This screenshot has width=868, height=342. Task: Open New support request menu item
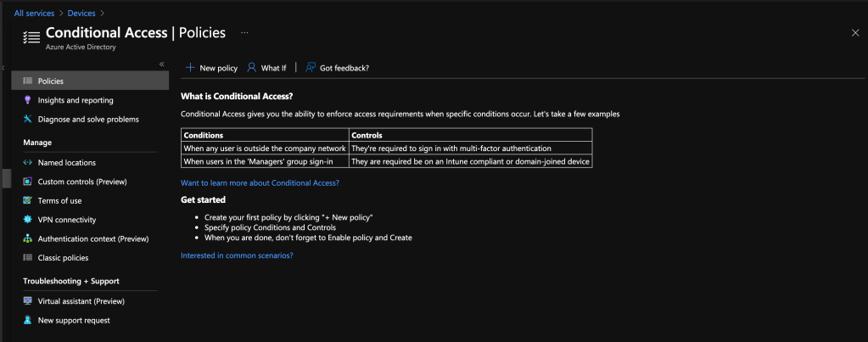pos(74,321)
